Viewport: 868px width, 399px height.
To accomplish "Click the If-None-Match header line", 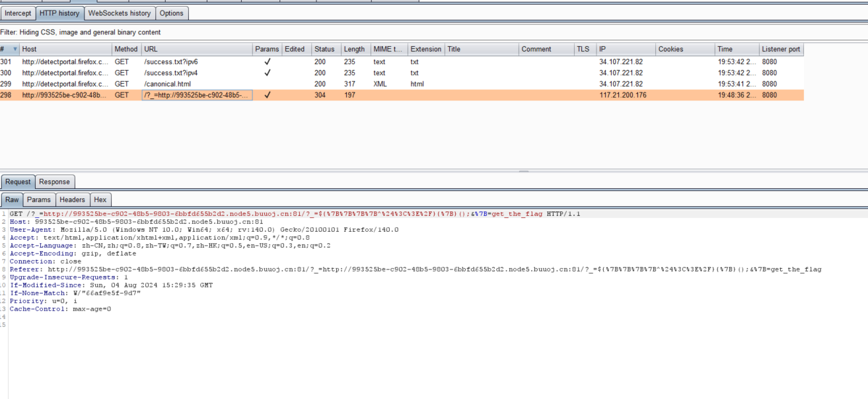I will pyautogui.click(x=75, y=293).
